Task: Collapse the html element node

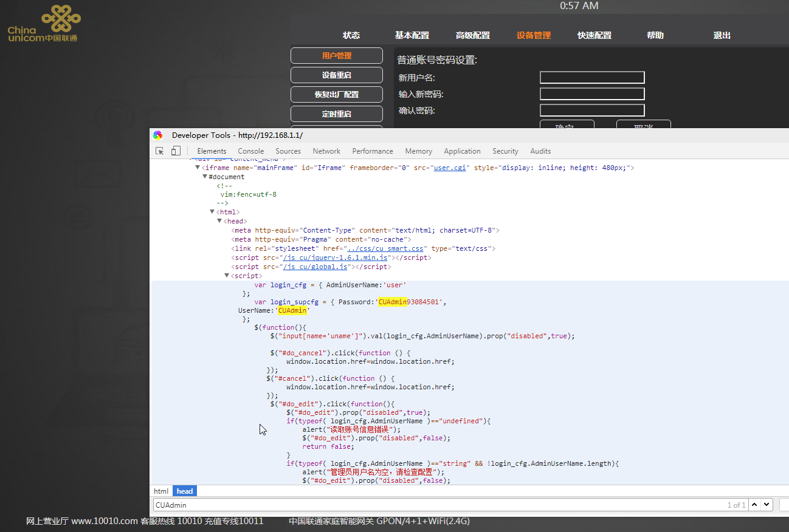Action: point(212,212)
